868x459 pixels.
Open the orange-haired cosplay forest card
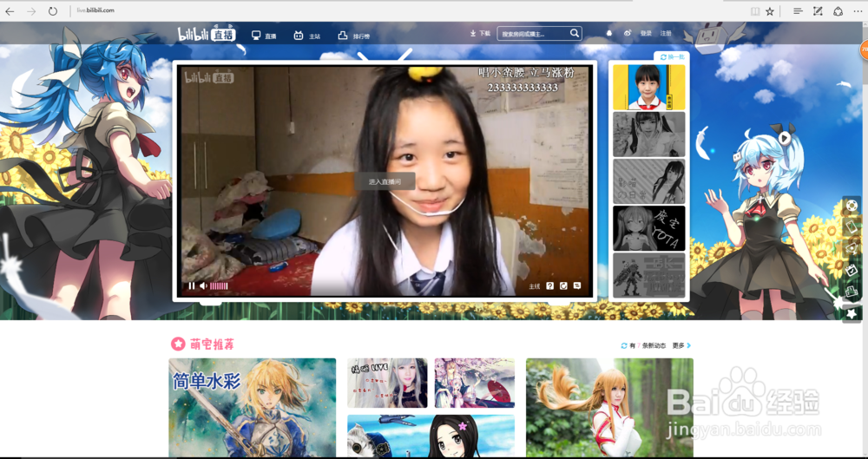point(609,408)
